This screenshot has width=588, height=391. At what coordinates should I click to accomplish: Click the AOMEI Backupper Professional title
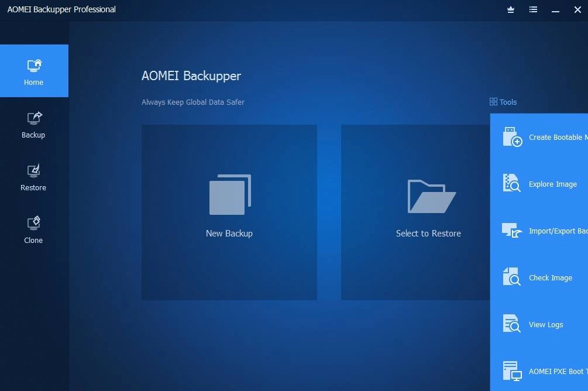pos(61,9)
